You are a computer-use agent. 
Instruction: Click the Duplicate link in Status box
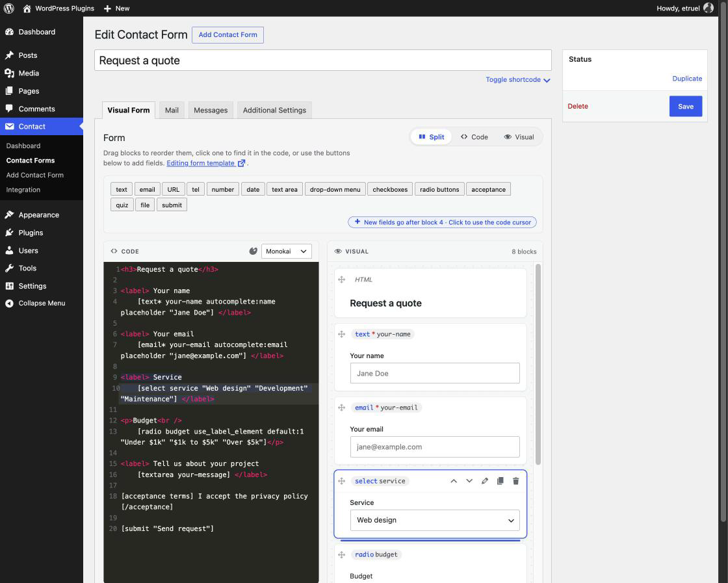point(687,79)
